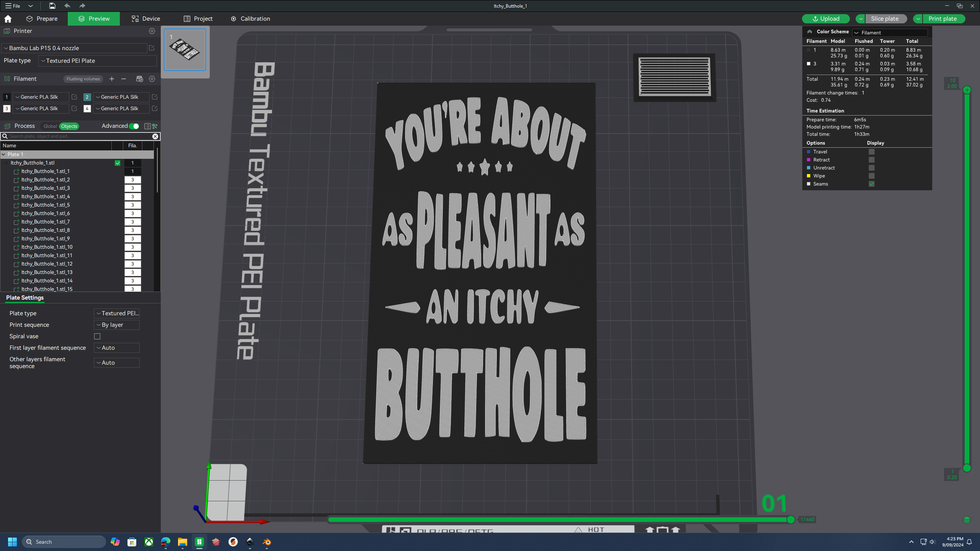Click the bottom layer slider handle
980x551 pixels.
[x=967, y=468]
